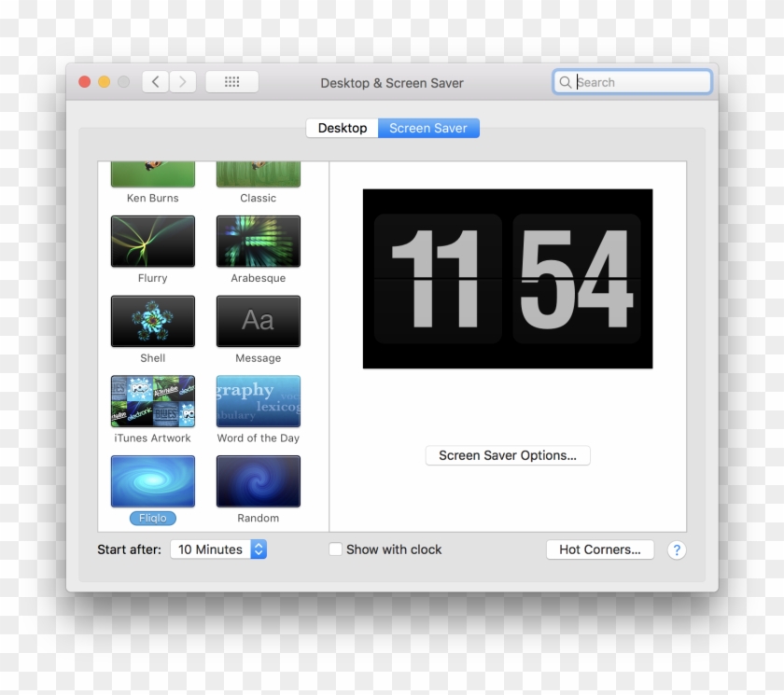The width and height of the screenshot is (784, 695).
Task: Stay on the Screen Saver tab
Action: [428, 128]
